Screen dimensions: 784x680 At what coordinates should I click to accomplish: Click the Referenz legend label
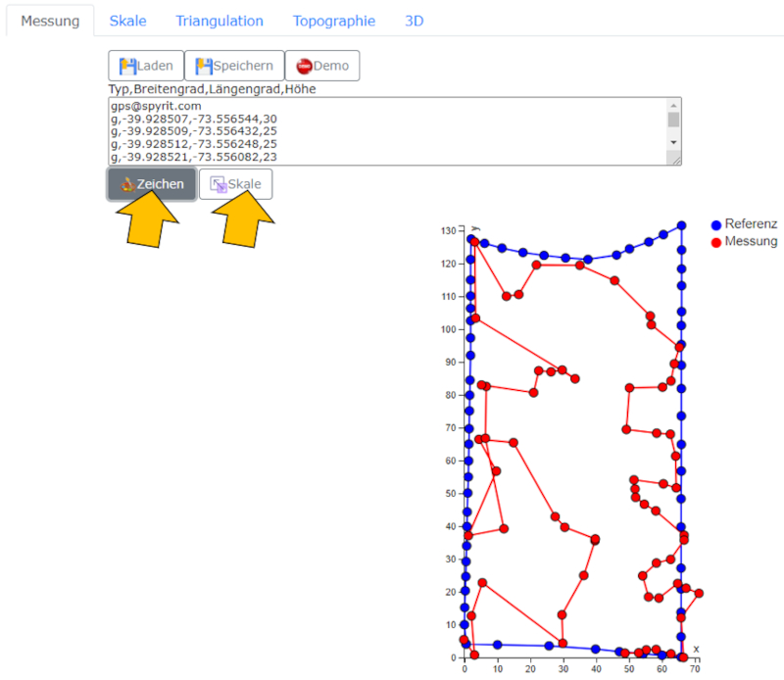(751, 223)
